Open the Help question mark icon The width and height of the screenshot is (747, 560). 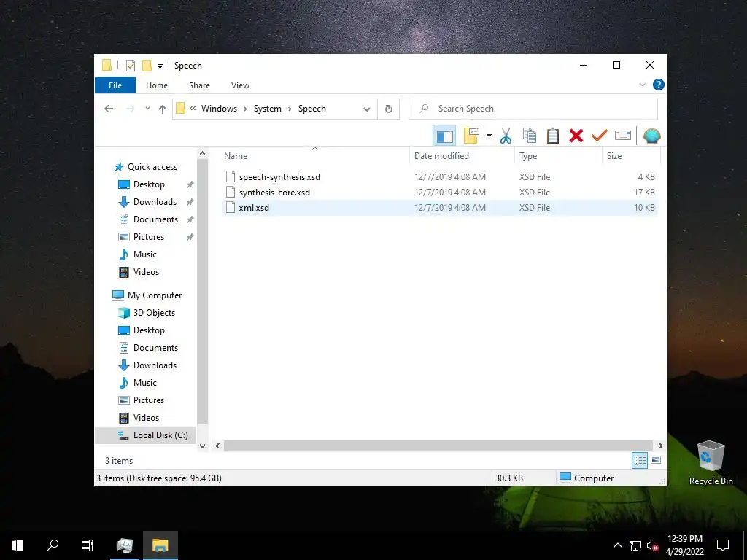click(x=659, y=85)
